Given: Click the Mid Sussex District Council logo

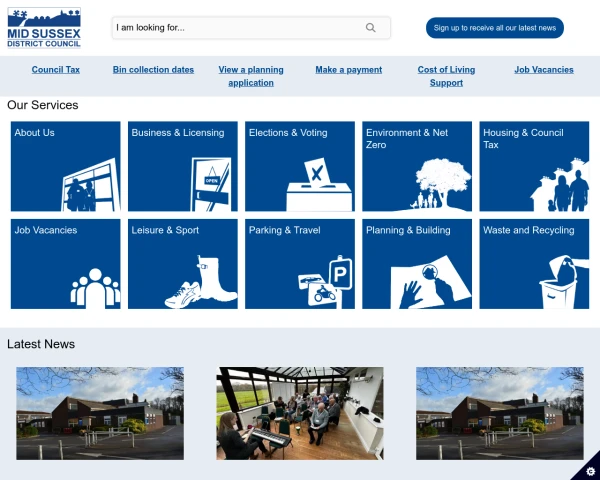Looking at the screenshot, I should [x=44, y=28].
